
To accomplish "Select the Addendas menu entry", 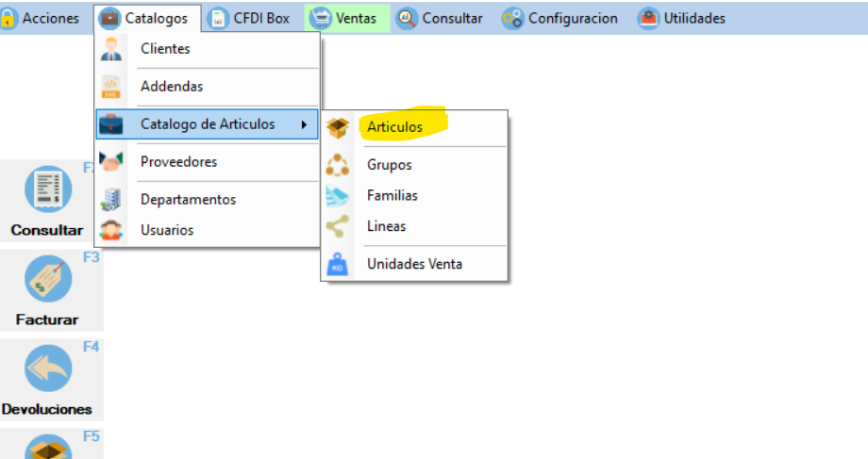I will (208, 87).
